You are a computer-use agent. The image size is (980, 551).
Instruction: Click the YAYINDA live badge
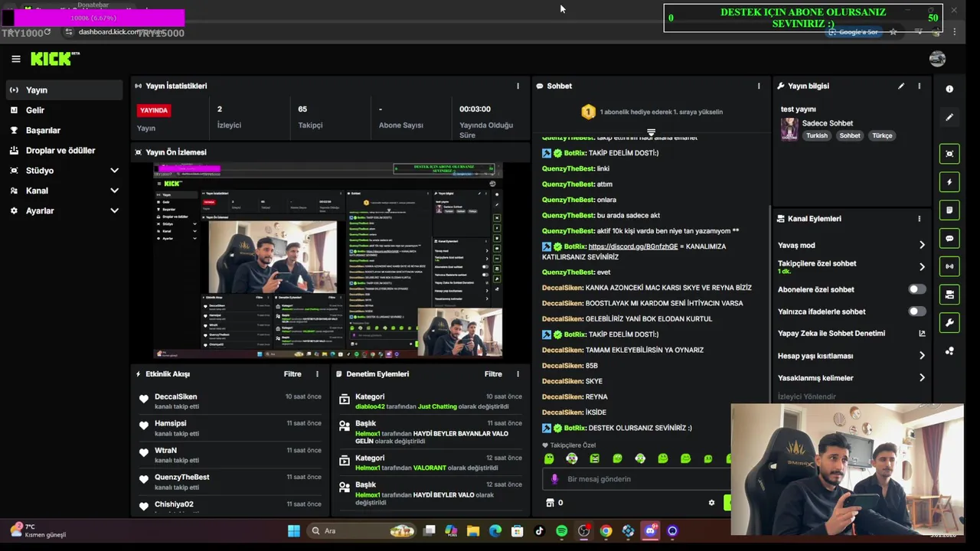pos(154,110)
